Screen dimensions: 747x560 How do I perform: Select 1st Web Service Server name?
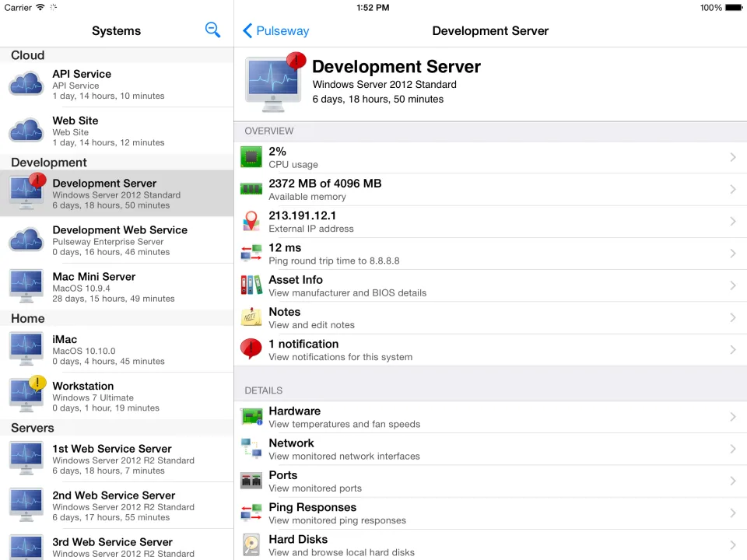tap(112, 449)
